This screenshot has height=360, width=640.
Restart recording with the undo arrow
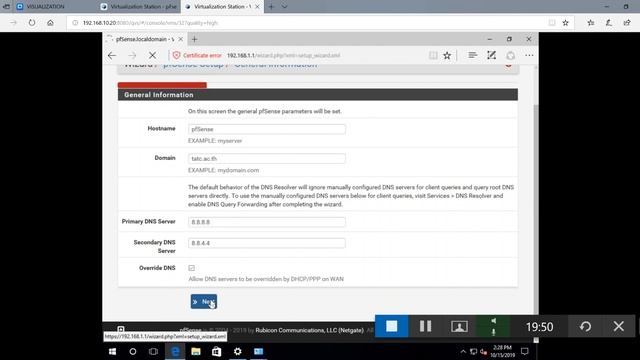585,326
